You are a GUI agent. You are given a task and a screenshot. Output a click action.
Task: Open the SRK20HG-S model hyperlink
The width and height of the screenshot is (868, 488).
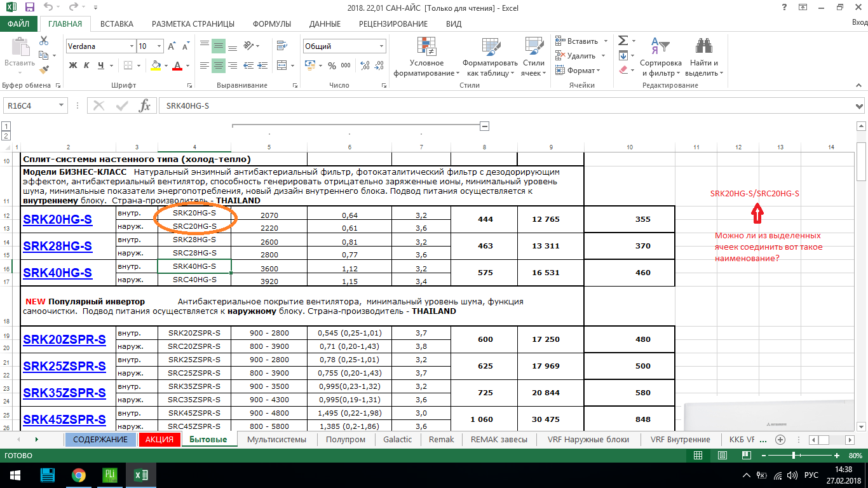58,220
